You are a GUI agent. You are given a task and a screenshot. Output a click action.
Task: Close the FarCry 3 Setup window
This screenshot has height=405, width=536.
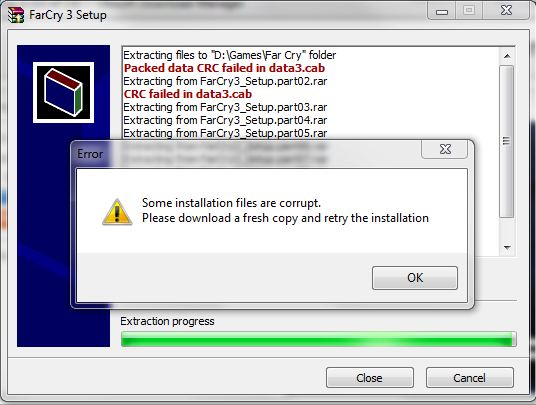pyautogui.click(x=506, y=11)
